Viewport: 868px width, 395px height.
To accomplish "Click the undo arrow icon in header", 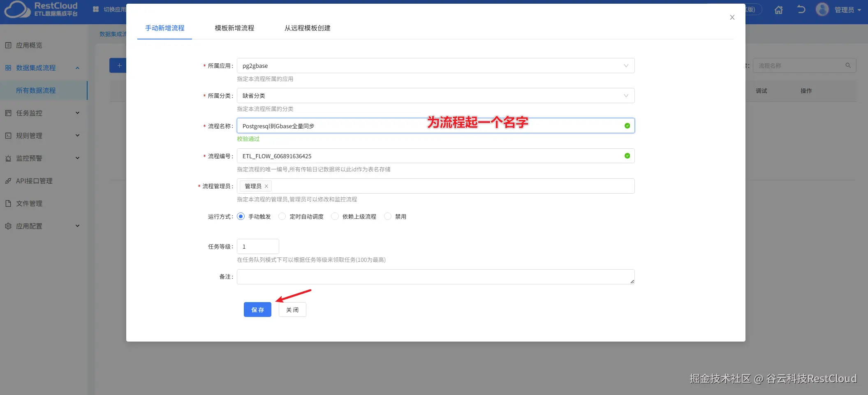I will coord(801,9).
